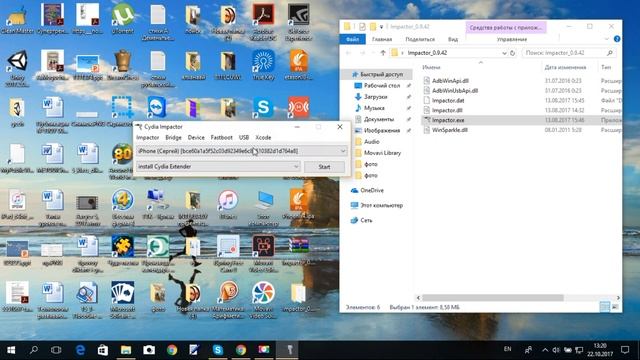Switch to large thumbnails view icon
640x360 pixels.
coord(615,307)
